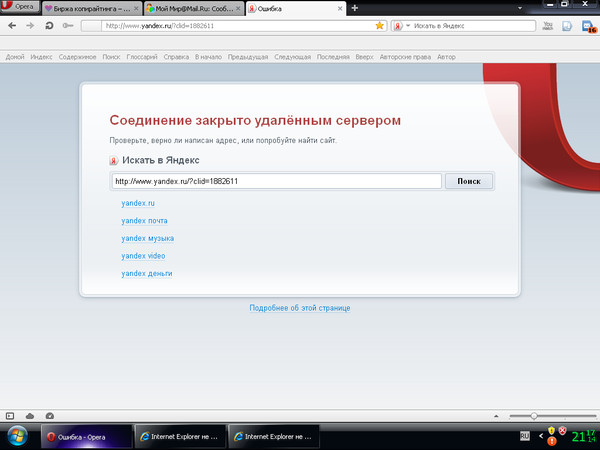Click Глоссарий in the navigation bar
Image resolution: width=600 pixels, height=450 pixels.
point(142,57)
